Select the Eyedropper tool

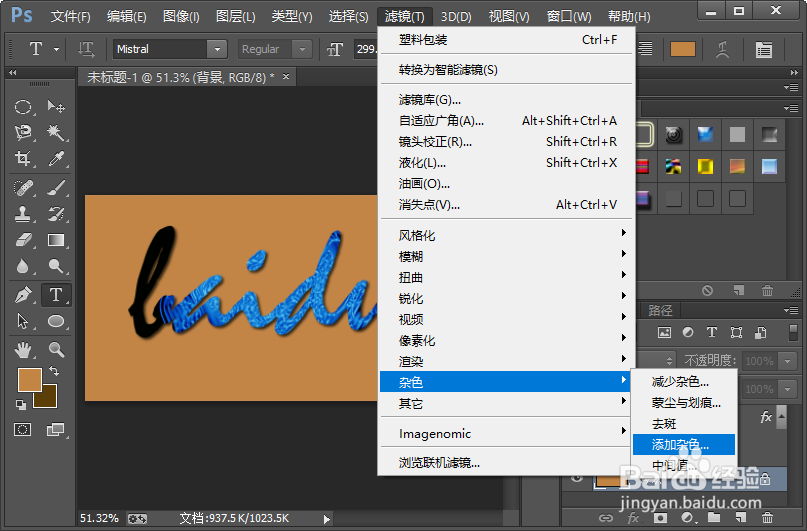(x=56, y=158)
